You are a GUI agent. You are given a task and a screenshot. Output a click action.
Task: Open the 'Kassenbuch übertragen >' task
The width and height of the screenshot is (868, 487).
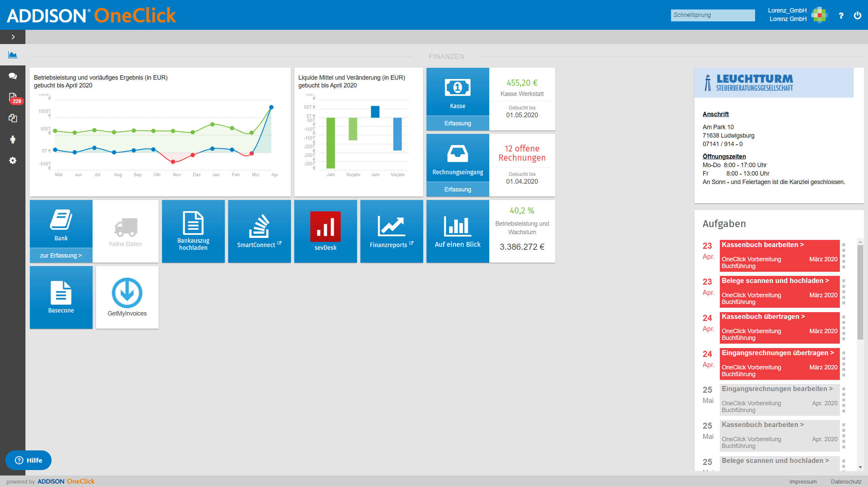point(780,327)
